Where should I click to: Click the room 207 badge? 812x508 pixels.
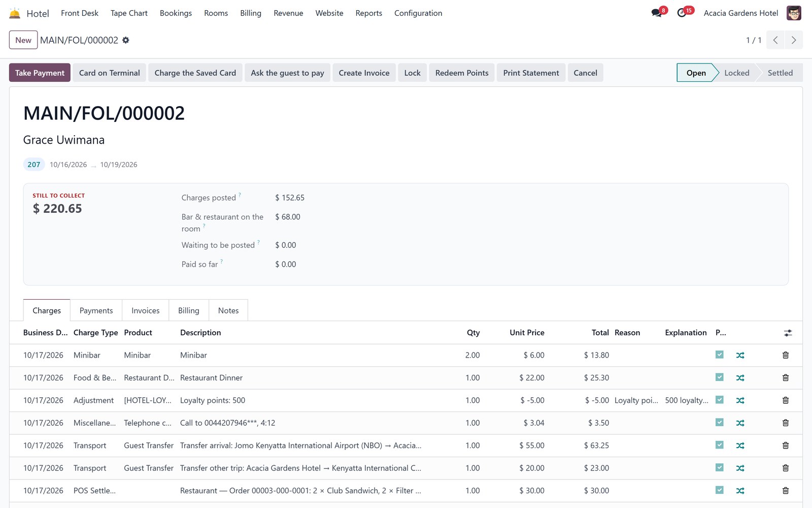(34, 165)
